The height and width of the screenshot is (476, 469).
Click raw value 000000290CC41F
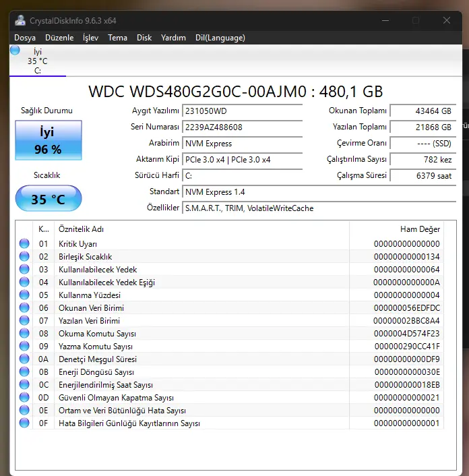click(407, 347)
